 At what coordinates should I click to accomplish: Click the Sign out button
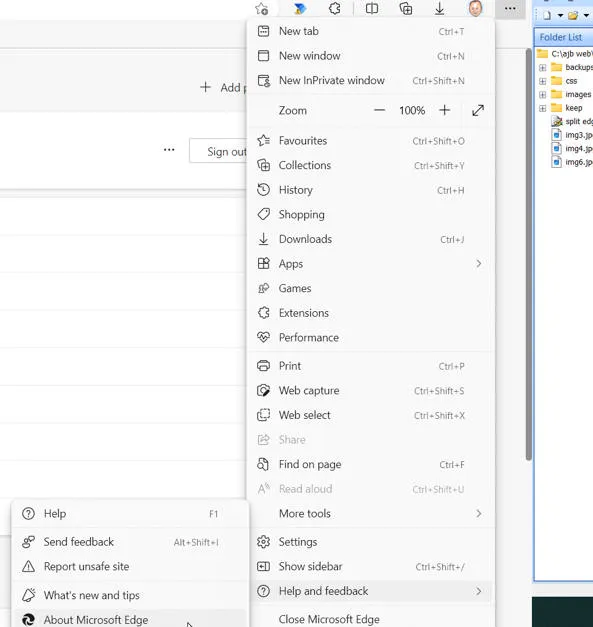click(218, 152)
